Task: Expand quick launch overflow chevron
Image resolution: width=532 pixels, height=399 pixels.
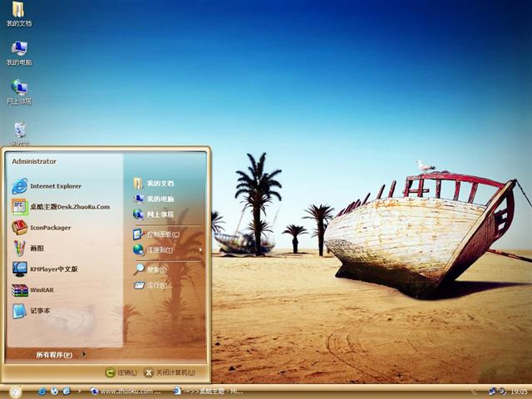Action: 80,392
